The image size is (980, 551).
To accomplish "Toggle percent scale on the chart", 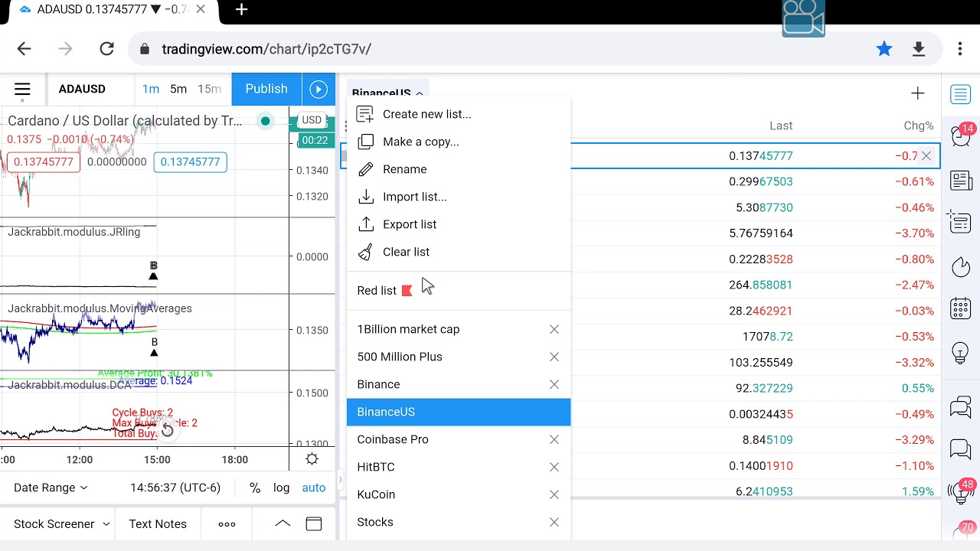I will click(x=255, y=487).
